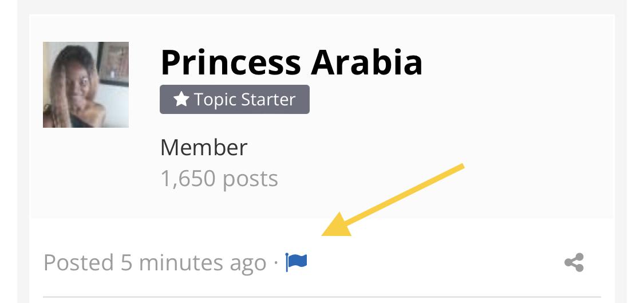Click the blue flag report icon
This screenshot has height=303, width=644.
(297, 263)
